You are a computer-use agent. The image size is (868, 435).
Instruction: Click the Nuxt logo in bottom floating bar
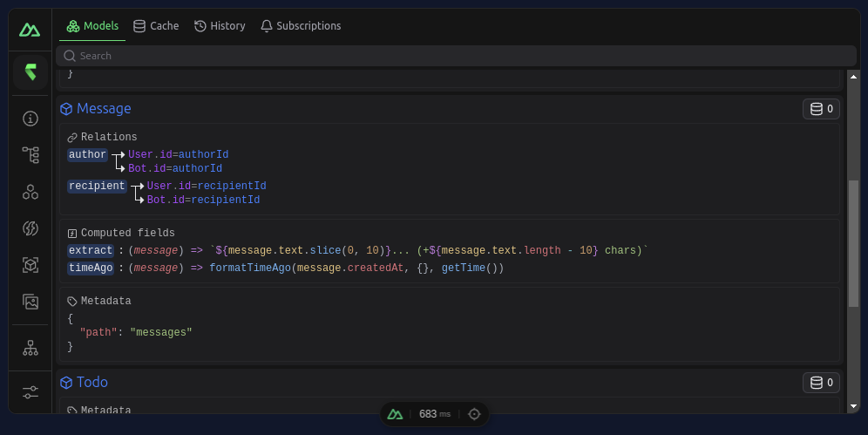pos(395,414)
